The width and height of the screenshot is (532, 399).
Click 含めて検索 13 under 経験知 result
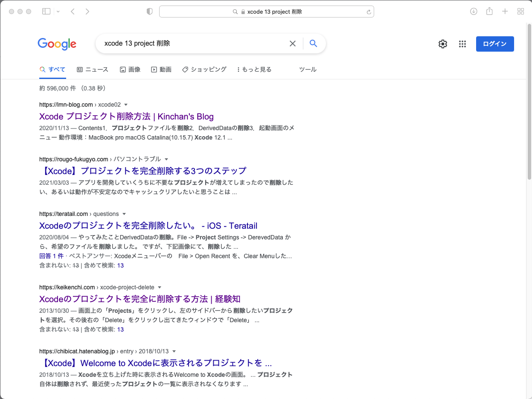120,329
